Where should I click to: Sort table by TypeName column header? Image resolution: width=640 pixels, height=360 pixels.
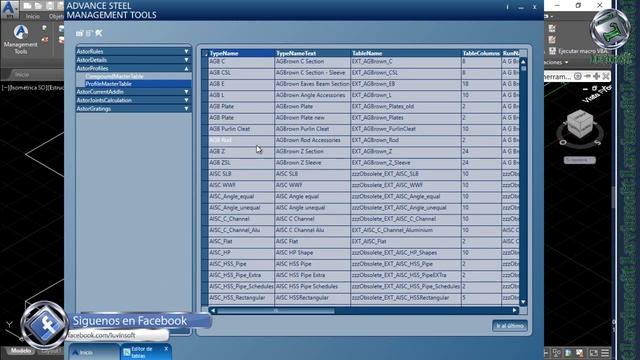point(242,53)
